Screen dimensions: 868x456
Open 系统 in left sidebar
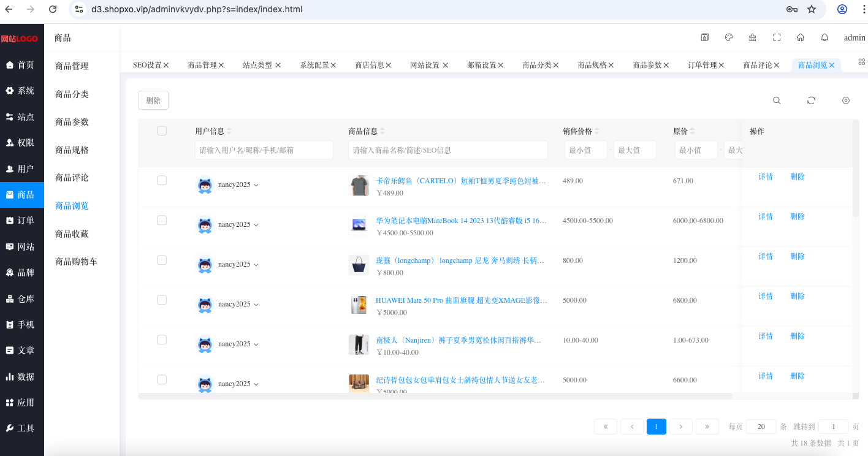22,91
